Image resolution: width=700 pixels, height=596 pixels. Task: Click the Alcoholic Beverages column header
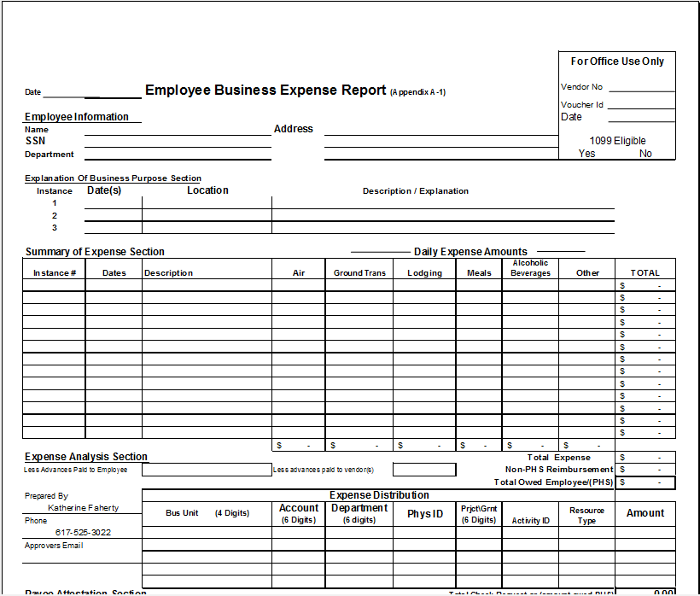(x=530, y=268)
